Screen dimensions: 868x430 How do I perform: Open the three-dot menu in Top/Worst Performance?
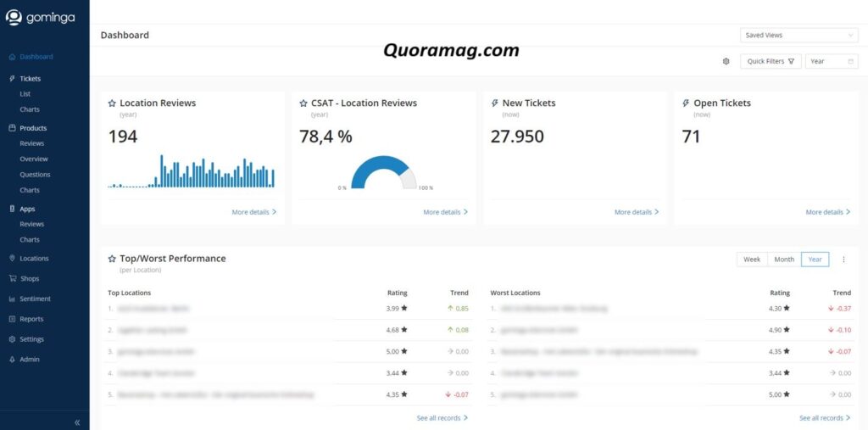(x=843, y=260)
